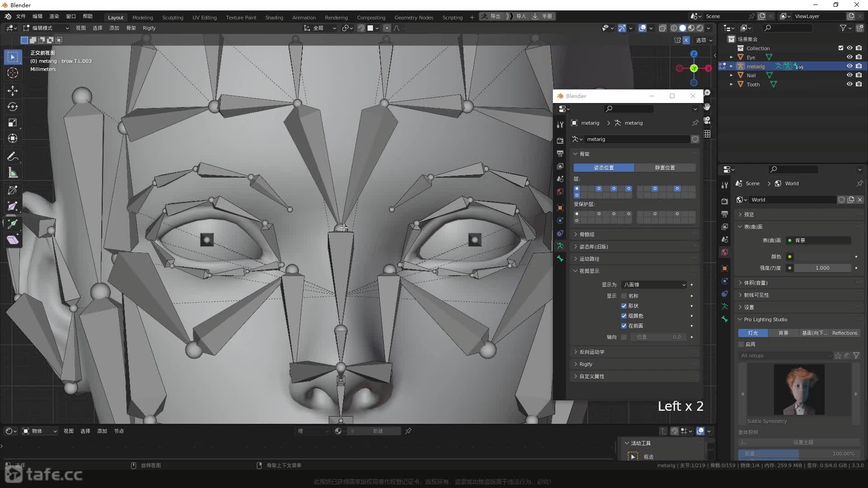
Task: Hide the Eye collection in viewport
Action: 849,57
